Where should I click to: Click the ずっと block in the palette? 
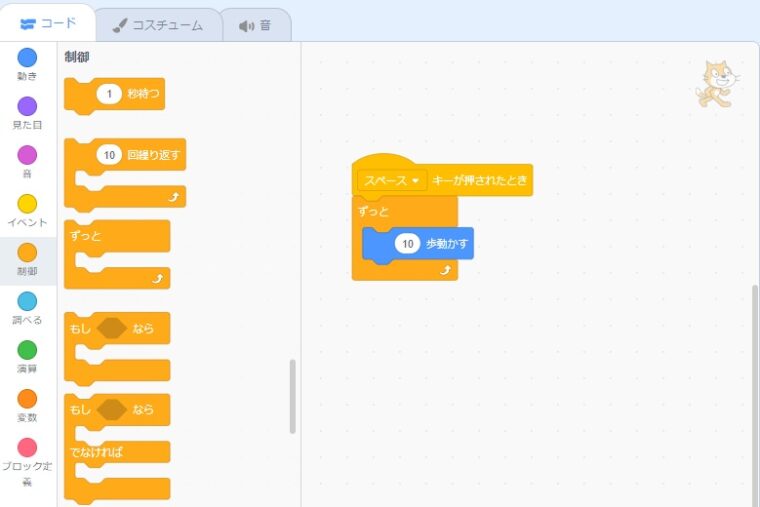(x=86, y=236)
